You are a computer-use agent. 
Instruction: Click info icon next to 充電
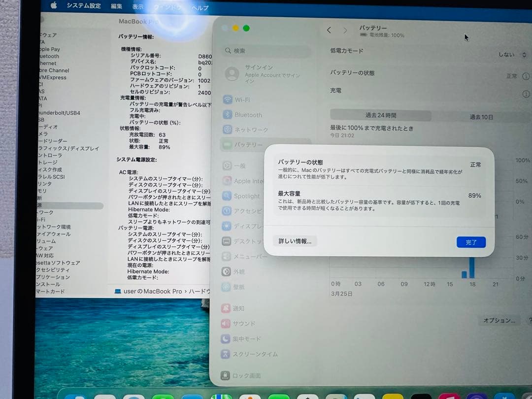[x=526, y=94]
